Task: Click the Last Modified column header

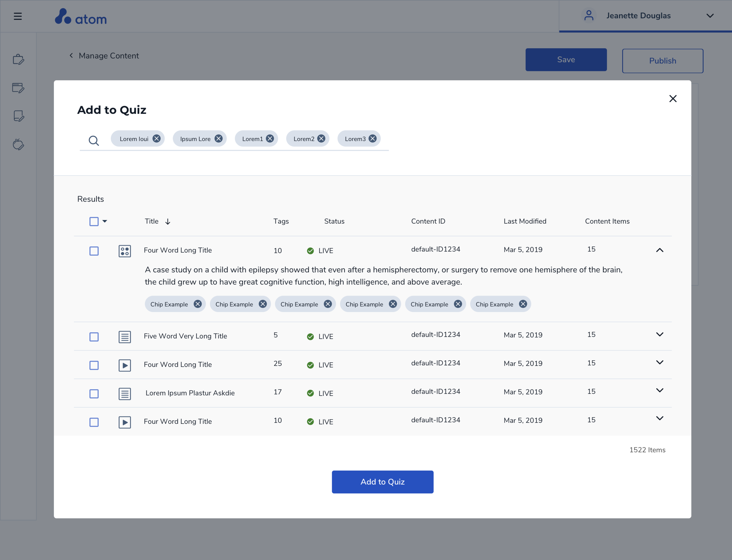Action: pyautogui.click(x=525, y=221)
